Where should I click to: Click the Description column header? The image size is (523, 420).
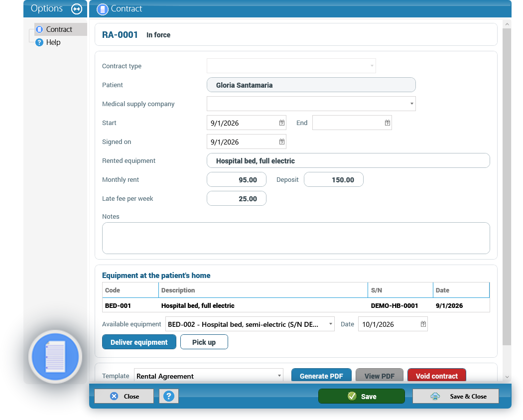pyautogui.click(x=263, y=290)
